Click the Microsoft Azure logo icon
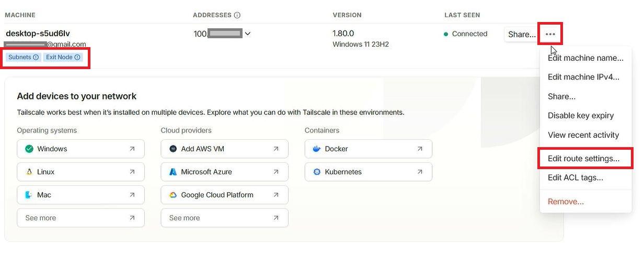The width and height of the screenshot is (644, 255). (173, 172)
